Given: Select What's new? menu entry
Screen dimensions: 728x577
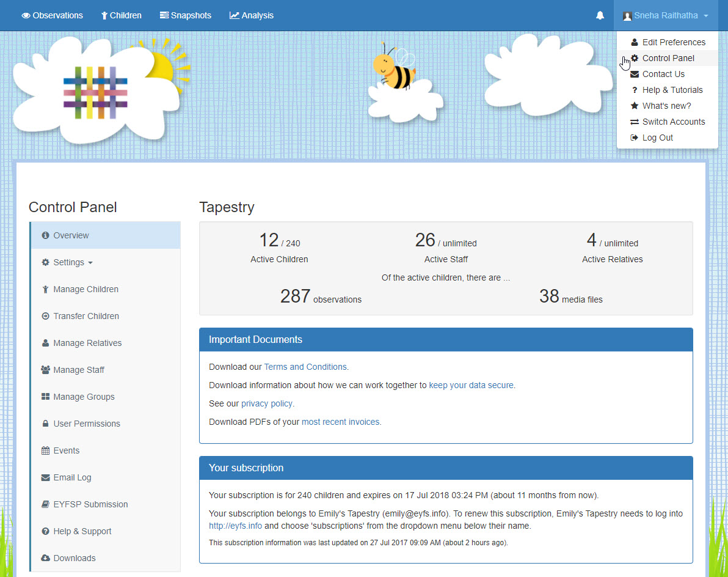Looking at the screenshot, I should pos(668,106).
